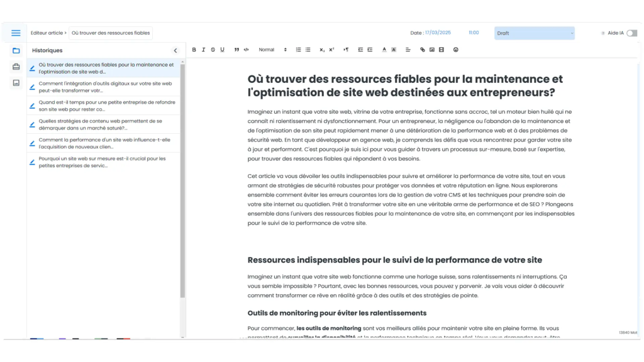Increase indent

[x=370, y=50]
